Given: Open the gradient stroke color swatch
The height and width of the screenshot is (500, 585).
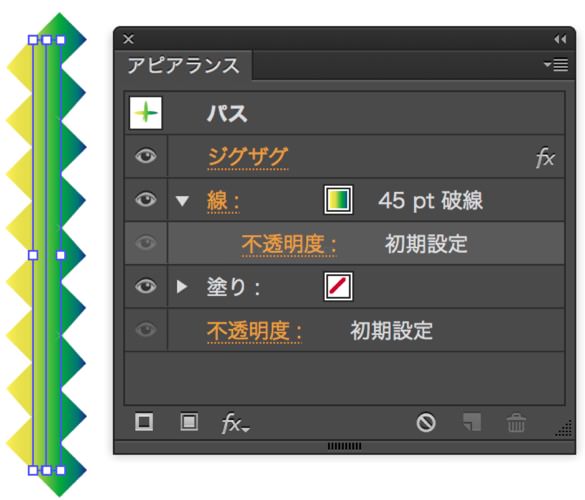Looking at the screenshot, I should (338, 200).
